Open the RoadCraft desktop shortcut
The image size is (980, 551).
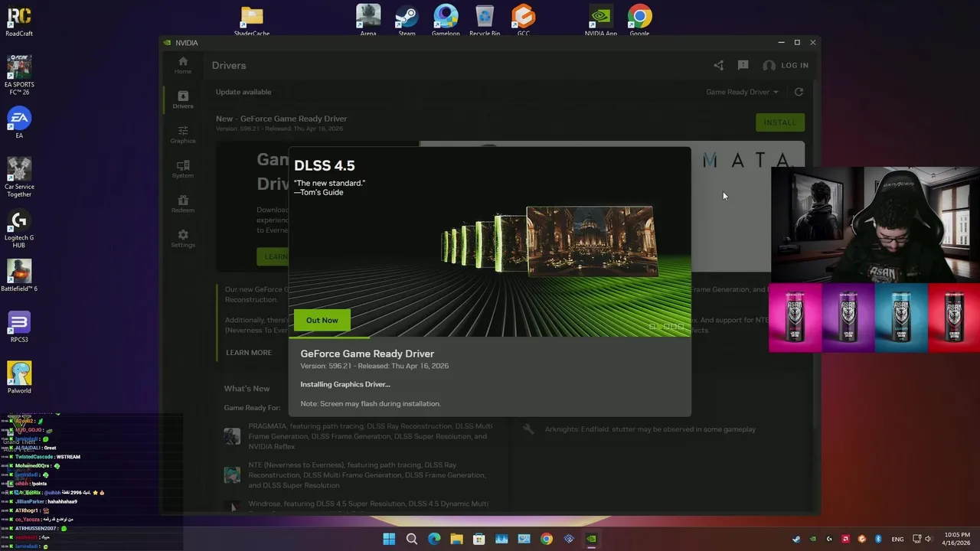(x=19, y=21)
